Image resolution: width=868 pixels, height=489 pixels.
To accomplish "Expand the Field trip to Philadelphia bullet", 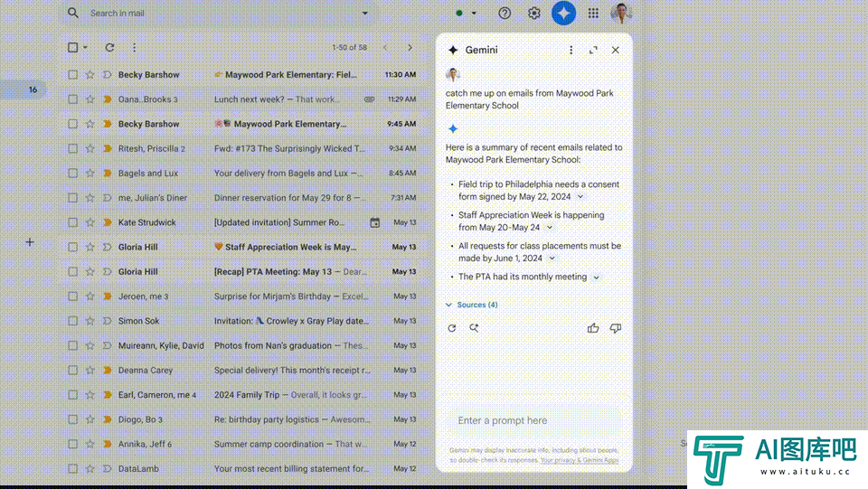I will (x=580, y=197).
